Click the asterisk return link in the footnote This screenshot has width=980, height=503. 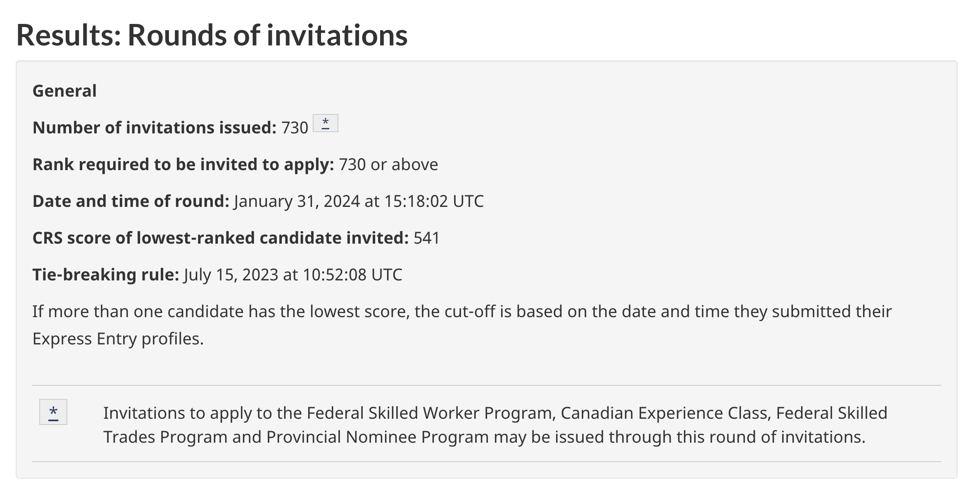(53, 412)
